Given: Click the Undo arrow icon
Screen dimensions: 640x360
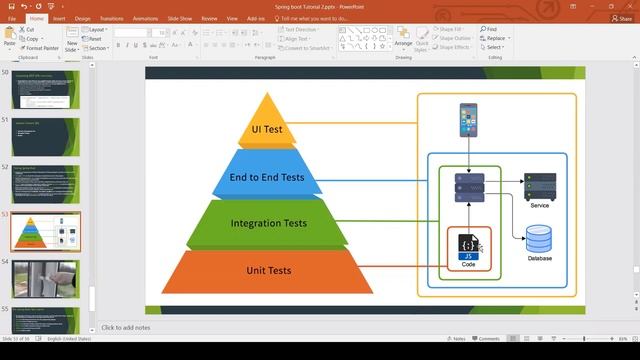Looking at the screenshot, I should 24,7.
